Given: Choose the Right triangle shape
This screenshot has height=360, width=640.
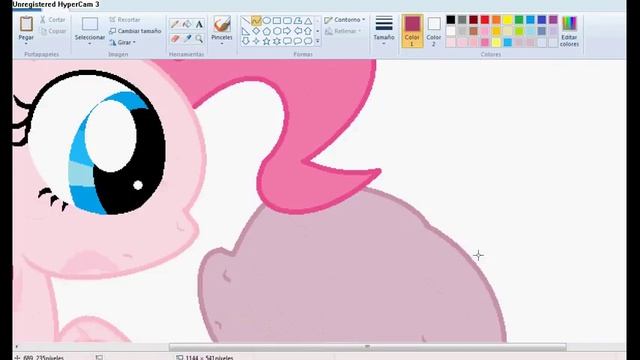Looking at the screenshot, I should (x=246, y=31).
